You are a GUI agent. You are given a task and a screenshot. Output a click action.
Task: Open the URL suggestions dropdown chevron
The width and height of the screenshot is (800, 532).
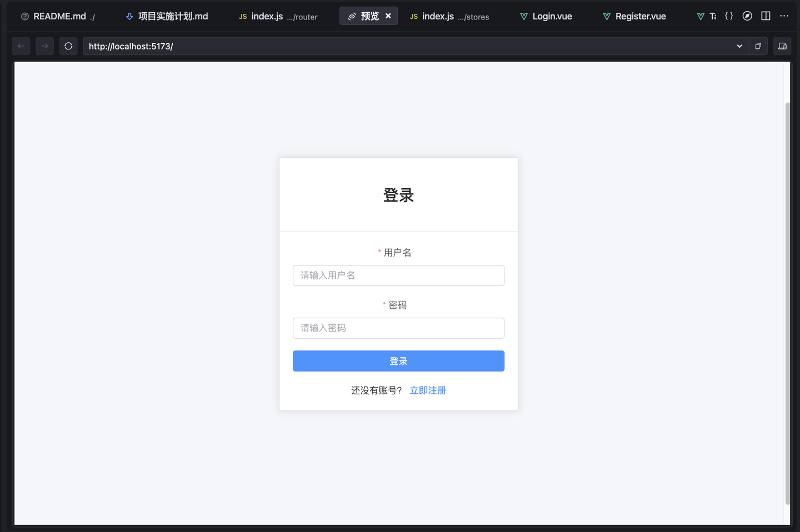(739, 46)
